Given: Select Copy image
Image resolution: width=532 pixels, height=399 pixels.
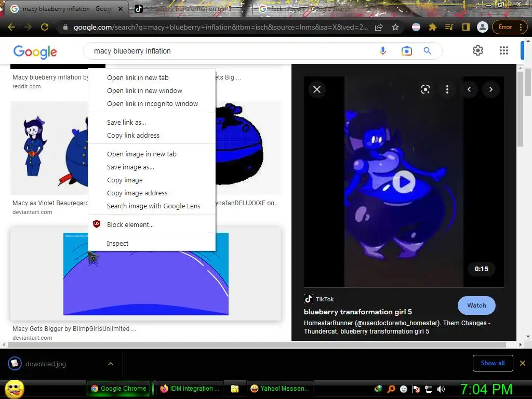Looking at the screenshot, I should pyautogui.click(x=152, y=180).
